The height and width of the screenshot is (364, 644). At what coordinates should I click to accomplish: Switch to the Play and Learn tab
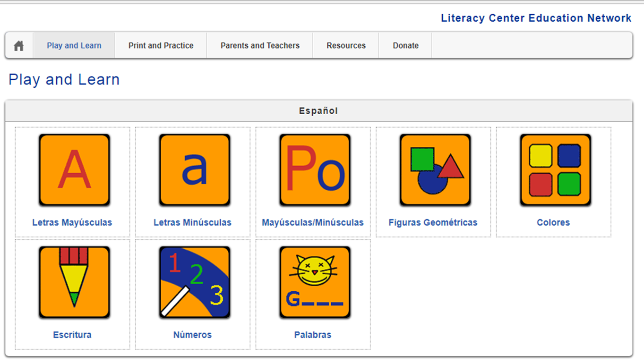[x=74, y=46]
